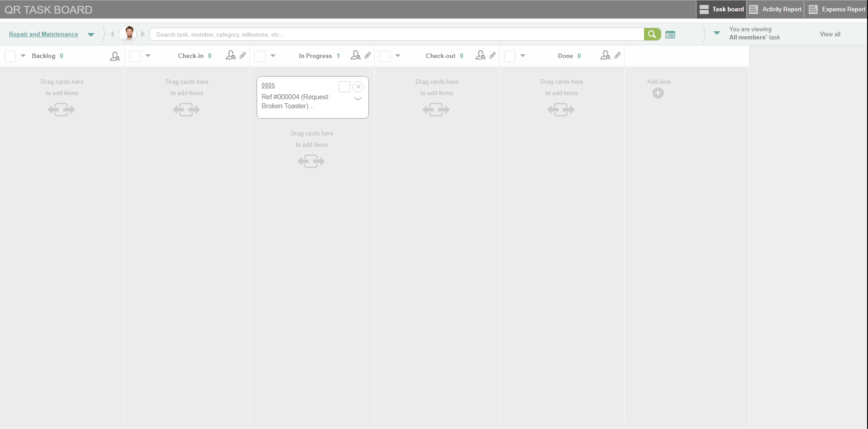Image resolution: width=868 pixels, height=429 pixels.
Task: Click the Add lane label
Action: click(x=658, y=82)
